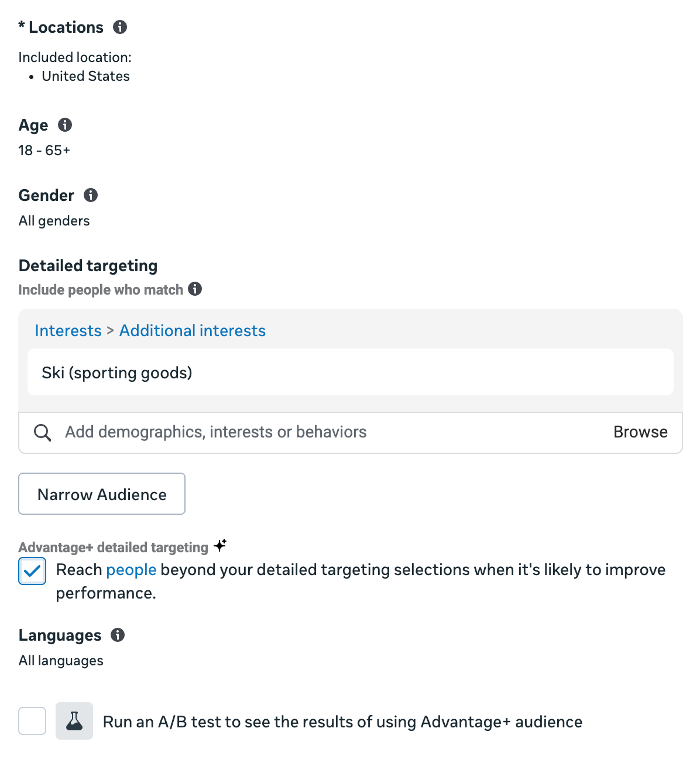
Task: Click the Gender info icon
Action: [91, 195]
